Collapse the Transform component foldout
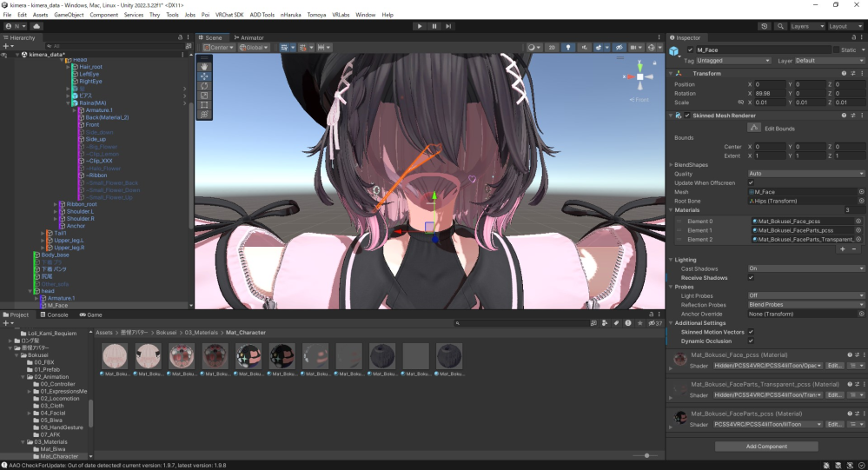The height and width of the screenshot is (470, 868). pos(671,74)
